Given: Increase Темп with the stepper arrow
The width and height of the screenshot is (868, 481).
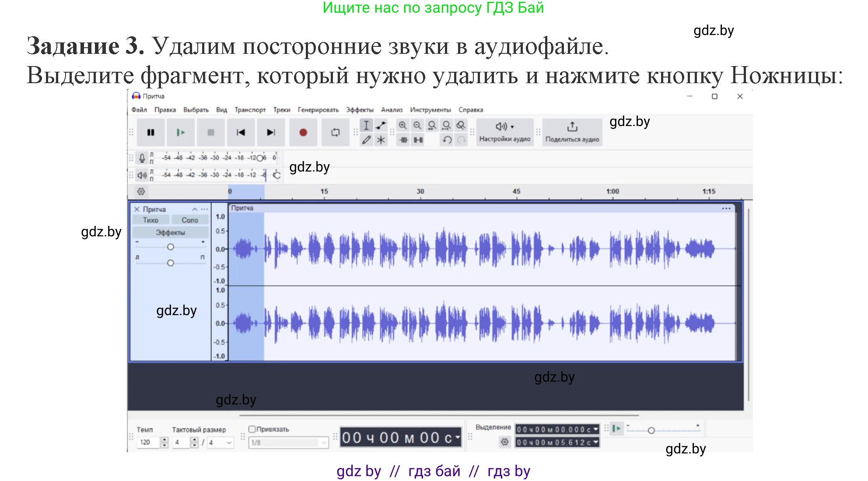Looking at the screenshot, I should [164, 439].
